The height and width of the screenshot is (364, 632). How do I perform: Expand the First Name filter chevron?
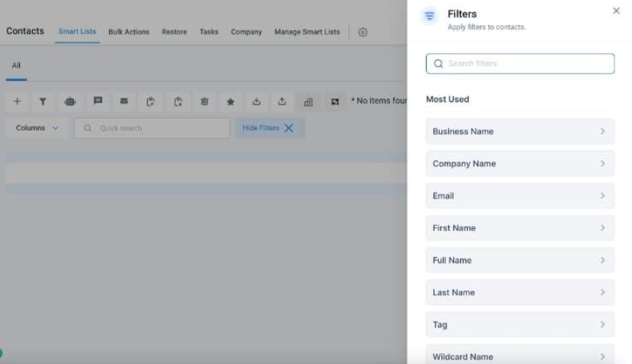pyautogui.click(x=602, y=228)
